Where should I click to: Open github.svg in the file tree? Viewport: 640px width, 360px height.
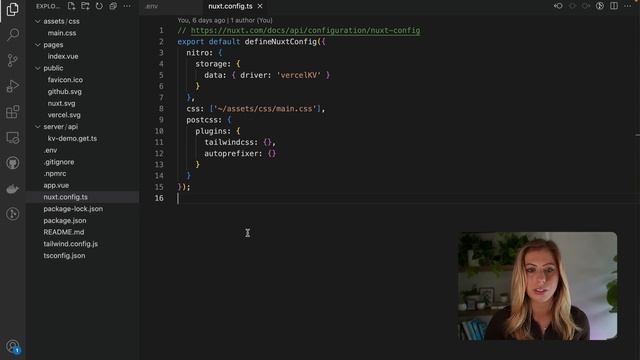64,92
